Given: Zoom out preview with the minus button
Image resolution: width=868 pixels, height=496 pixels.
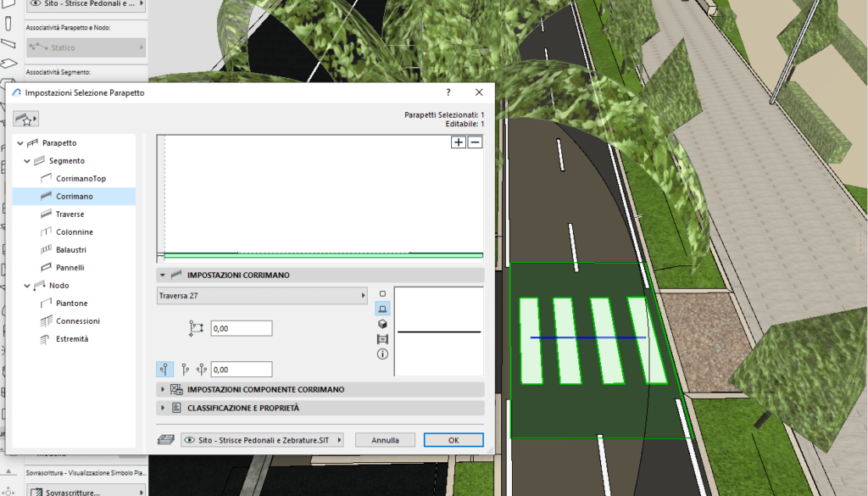Looking at the screenshot, I should (x=475, y=142).
